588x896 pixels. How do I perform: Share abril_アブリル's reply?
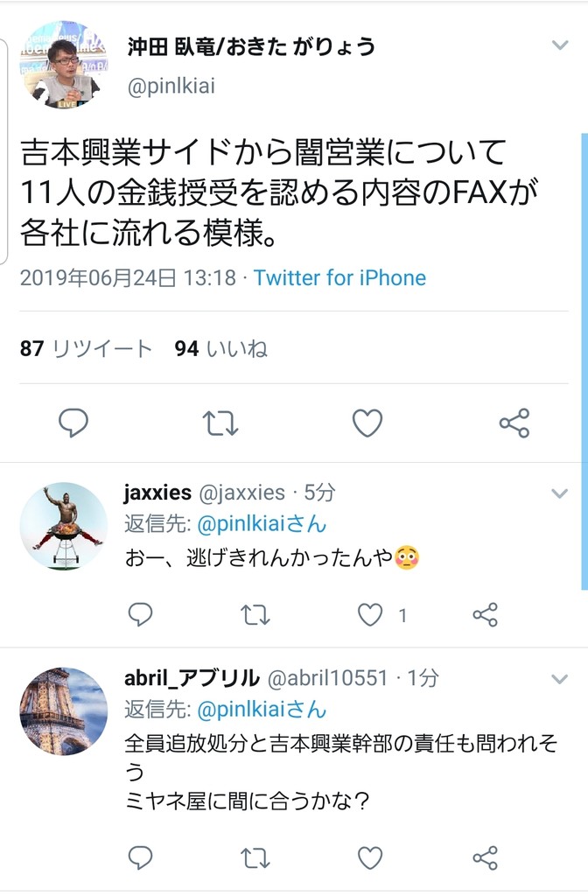pyautogui.click(x=485, y=857)
